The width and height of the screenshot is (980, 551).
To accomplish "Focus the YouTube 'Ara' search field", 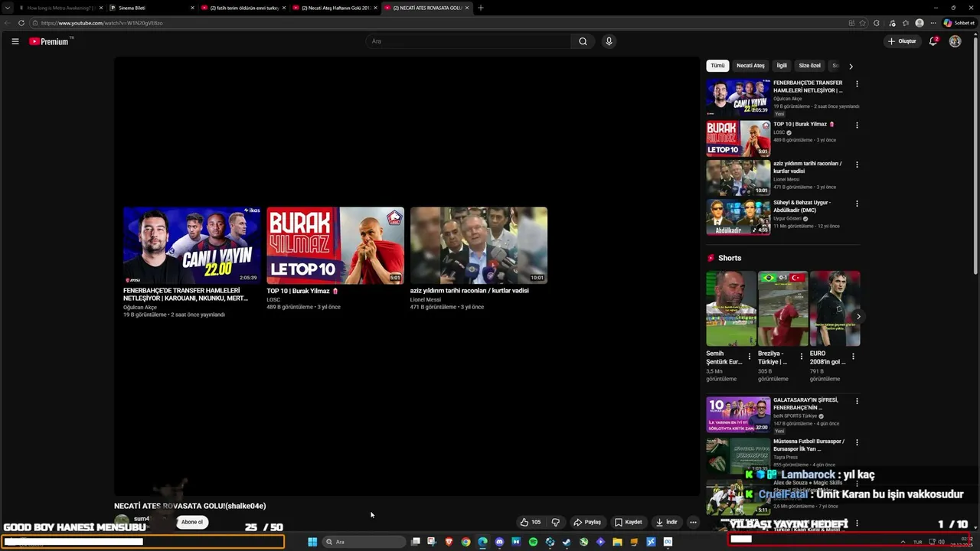I will 469,41.
